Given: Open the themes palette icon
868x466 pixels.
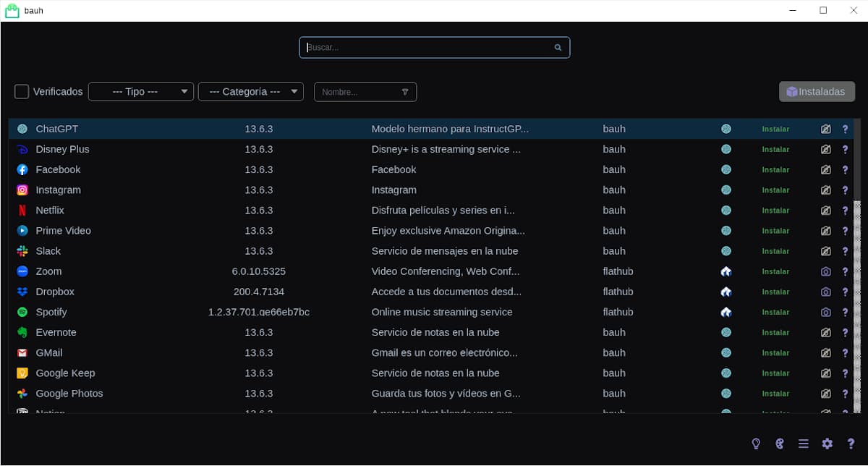Looking at the screenshot, I should click(780, 444).
